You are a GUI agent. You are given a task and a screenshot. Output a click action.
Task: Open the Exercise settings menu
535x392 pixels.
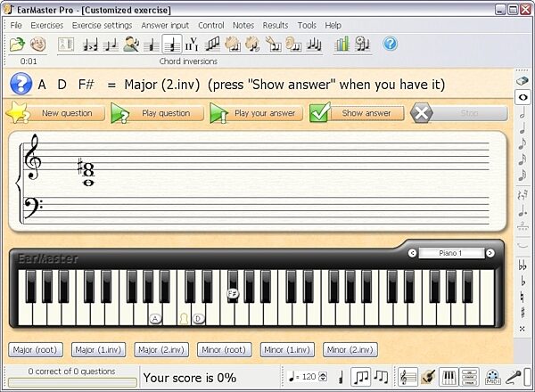[x=102, y=25]
